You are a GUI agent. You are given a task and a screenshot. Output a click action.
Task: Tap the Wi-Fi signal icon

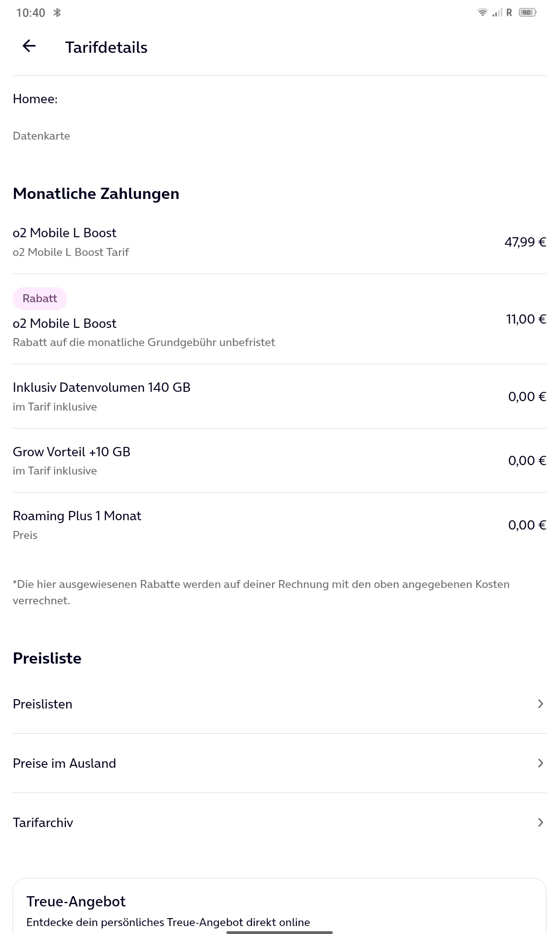[x=483, y=13]
